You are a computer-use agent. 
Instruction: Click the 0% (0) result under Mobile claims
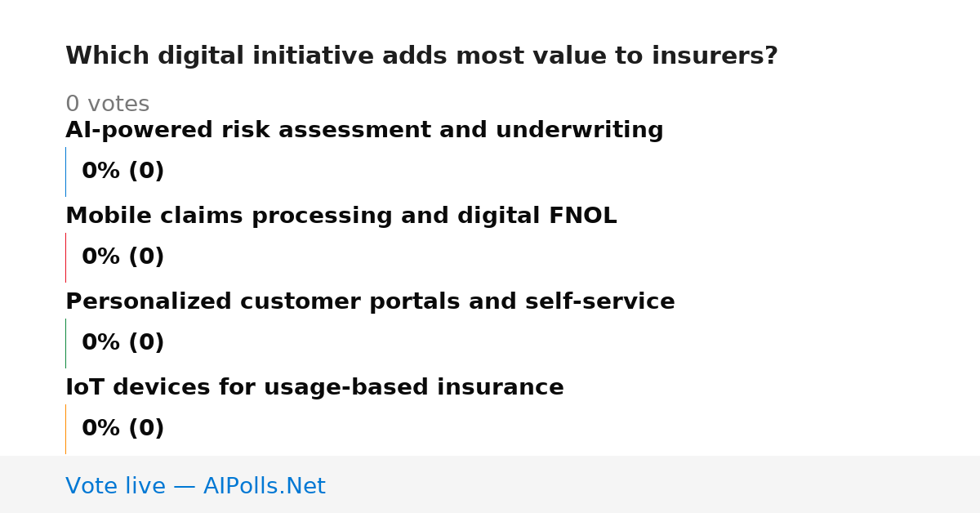pyautogui.click(x=122, y=257)
